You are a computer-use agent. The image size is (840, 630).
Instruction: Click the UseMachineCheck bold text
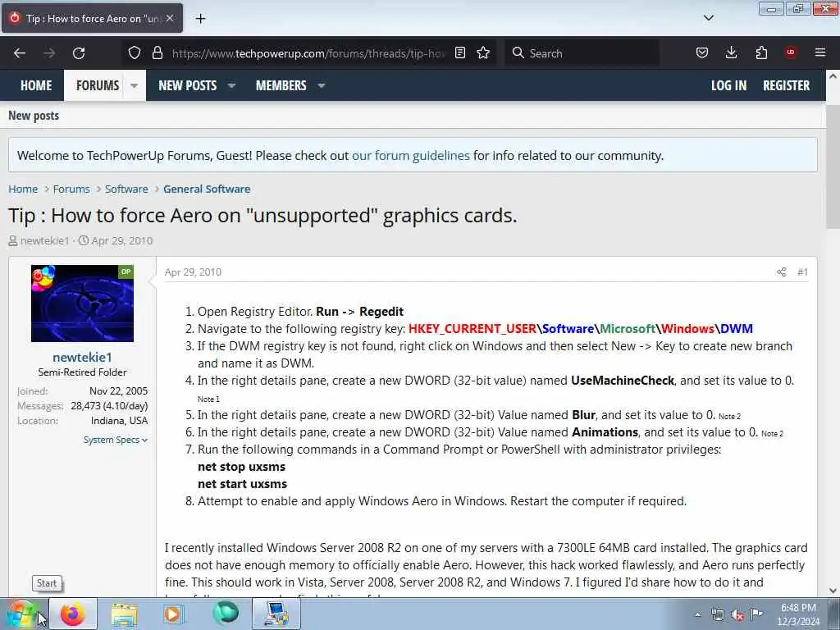623,381
